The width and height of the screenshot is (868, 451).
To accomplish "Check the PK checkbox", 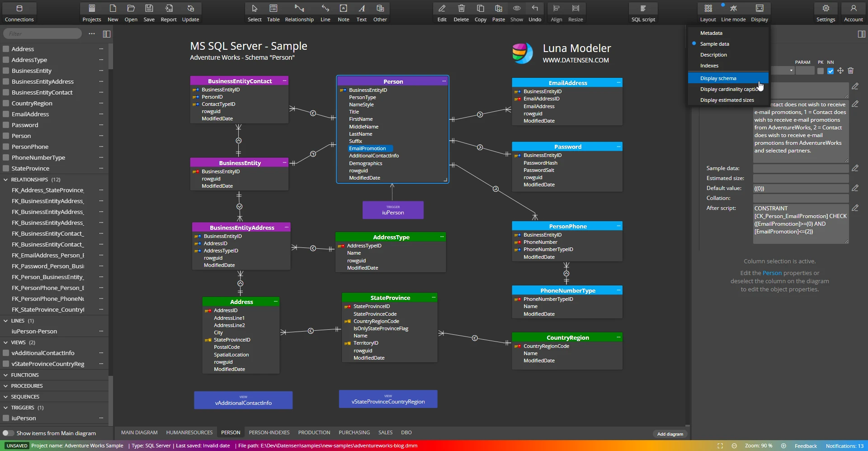I will [x=821, y=71].
